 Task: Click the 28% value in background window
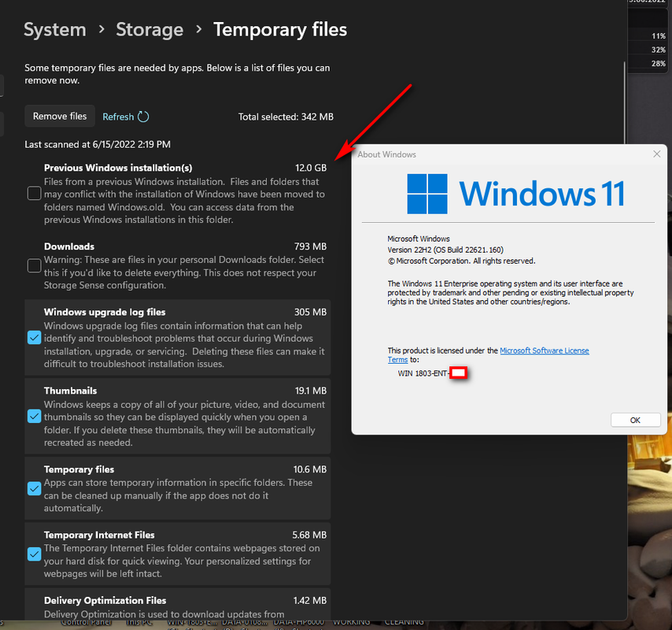(659, 64)
